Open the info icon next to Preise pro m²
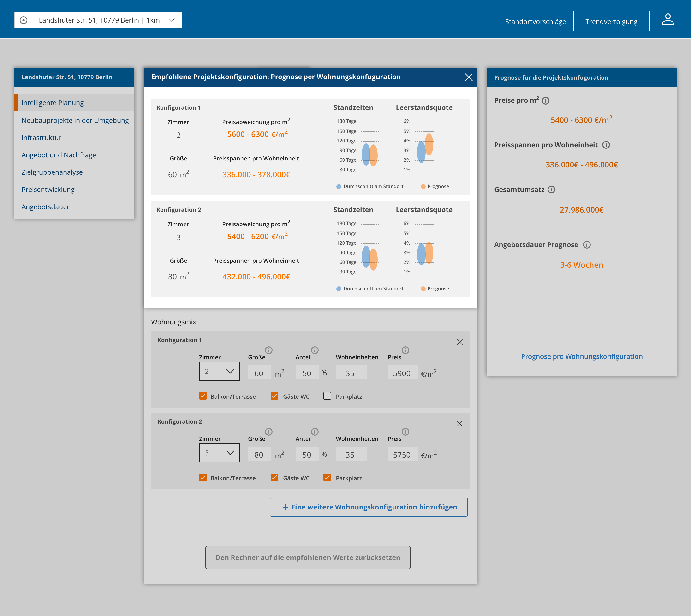 coord(546,100)
